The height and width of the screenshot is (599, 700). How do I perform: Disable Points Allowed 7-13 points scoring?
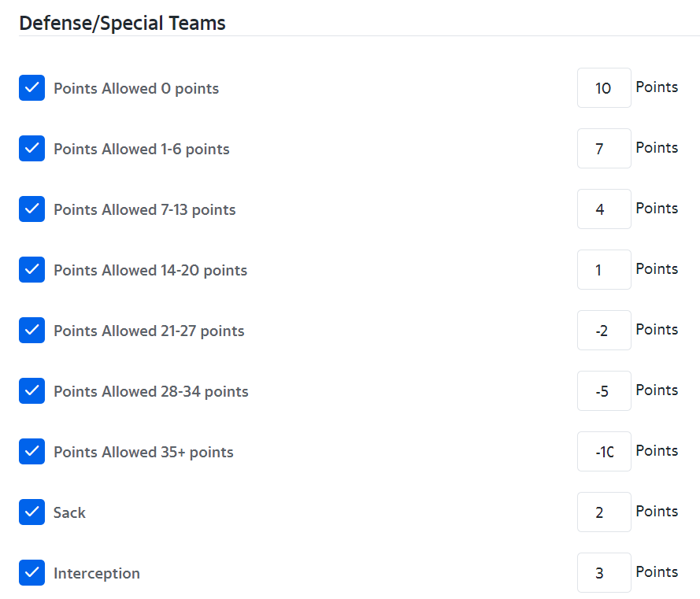point(31,209)
